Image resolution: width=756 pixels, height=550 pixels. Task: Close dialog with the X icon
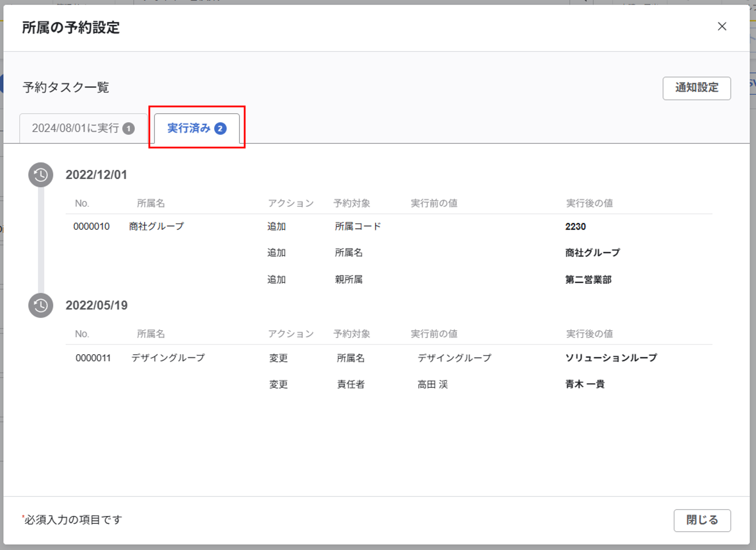722,26
